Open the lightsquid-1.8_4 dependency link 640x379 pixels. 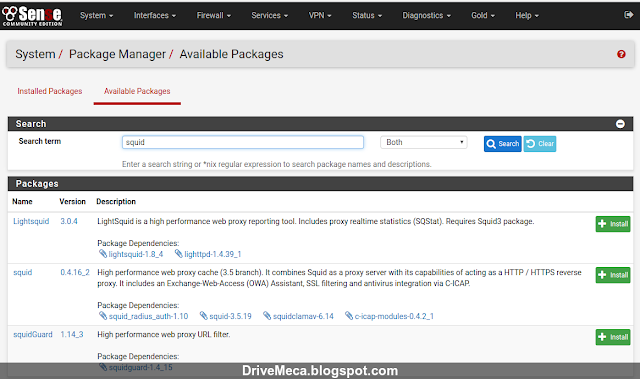(131, 254)
